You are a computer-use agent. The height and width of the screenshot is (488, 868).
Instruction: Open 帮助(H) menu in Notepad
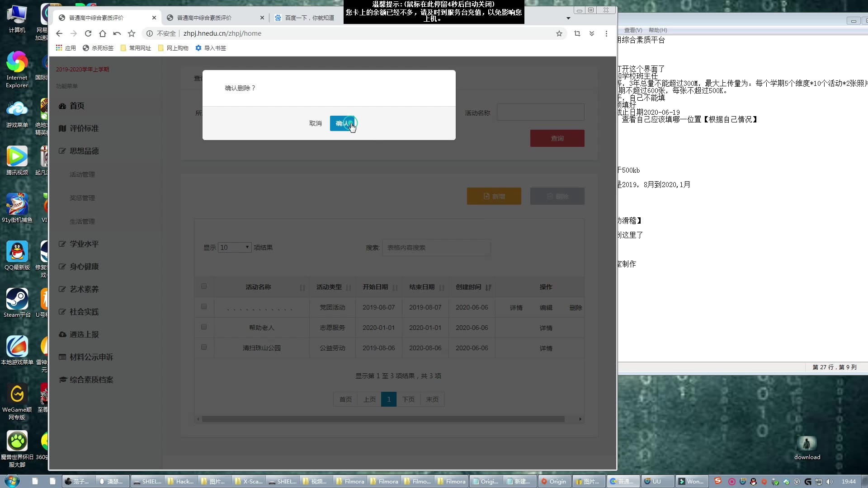(x=657, y=30)
